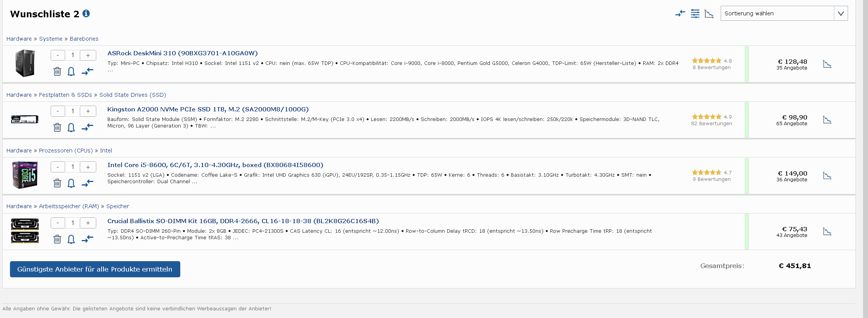Go to Festplatten & SSDs breadcrumb
The width and height of the screenshot is (868, 318).
point(66,95)
